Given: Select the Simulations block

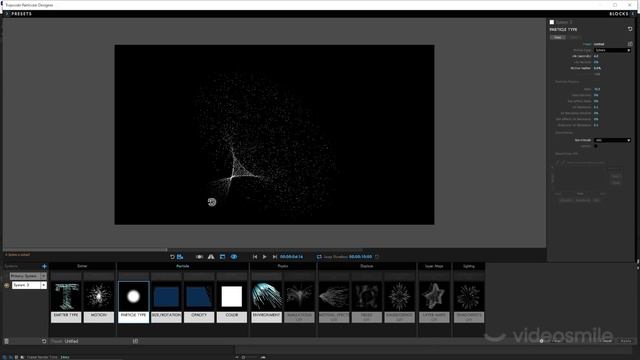Looking at the screenshot, I should (299, 302).
